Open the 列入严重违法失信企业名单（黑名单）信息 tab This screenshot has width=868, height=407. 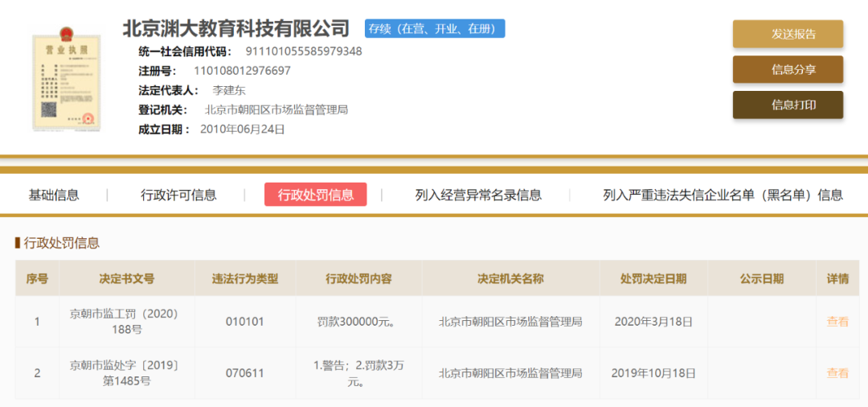click(x=723, y=195)
